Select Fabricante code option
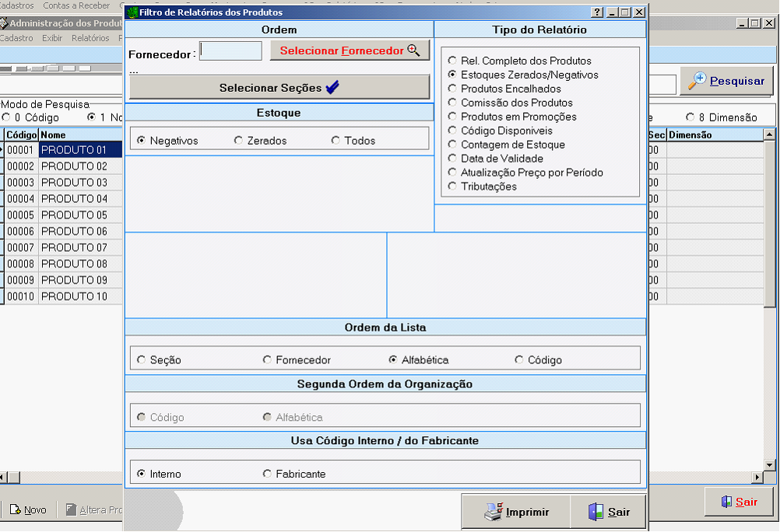The height and width of the screenshot is (532, 780). point(267,474)
